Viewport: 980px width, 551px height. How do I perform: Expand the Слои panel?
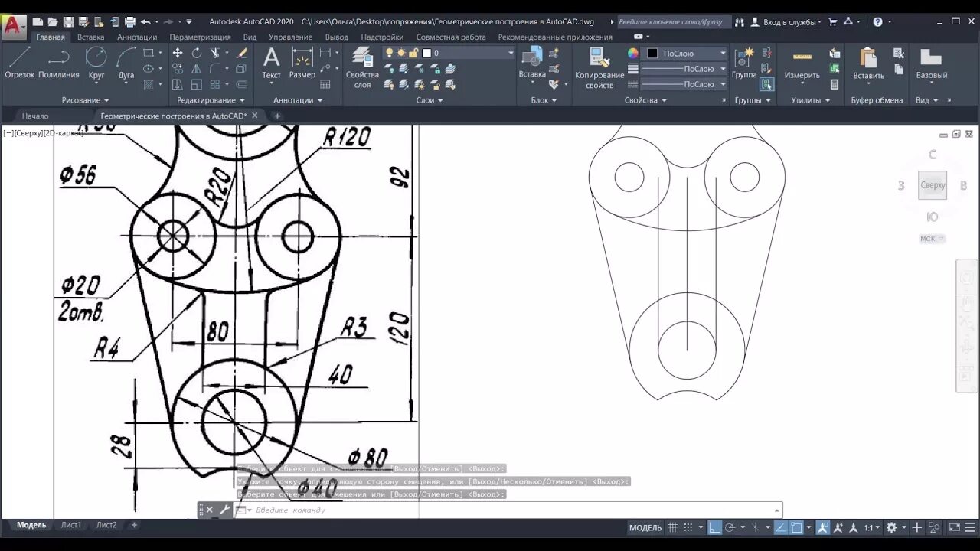point(430,100)
